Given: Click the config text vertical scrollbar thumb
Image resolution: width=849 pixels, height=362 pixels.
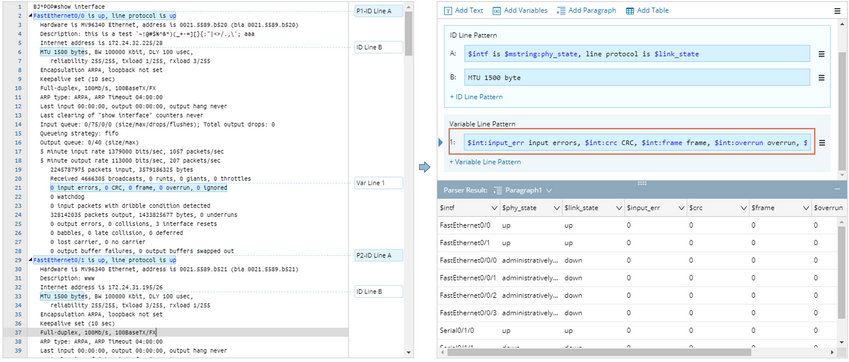Looking at the screenshot, I should click(x=408, y=32).
